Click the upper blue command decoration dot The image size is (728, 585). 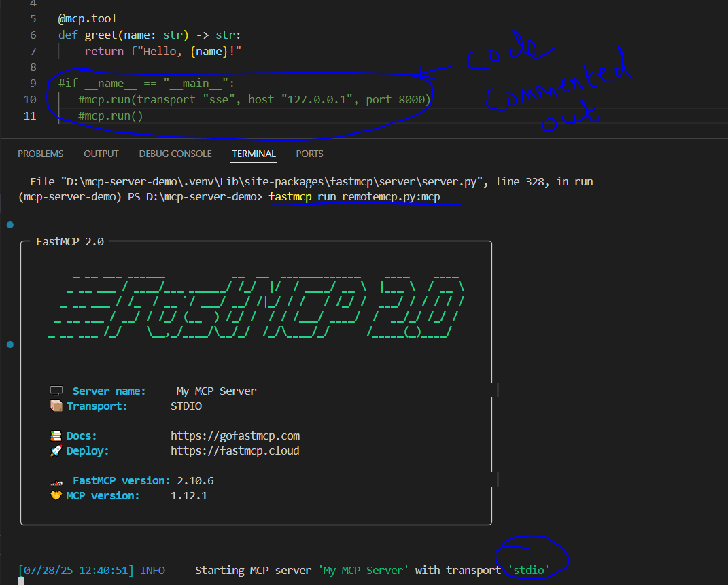[x=10, y=225]
